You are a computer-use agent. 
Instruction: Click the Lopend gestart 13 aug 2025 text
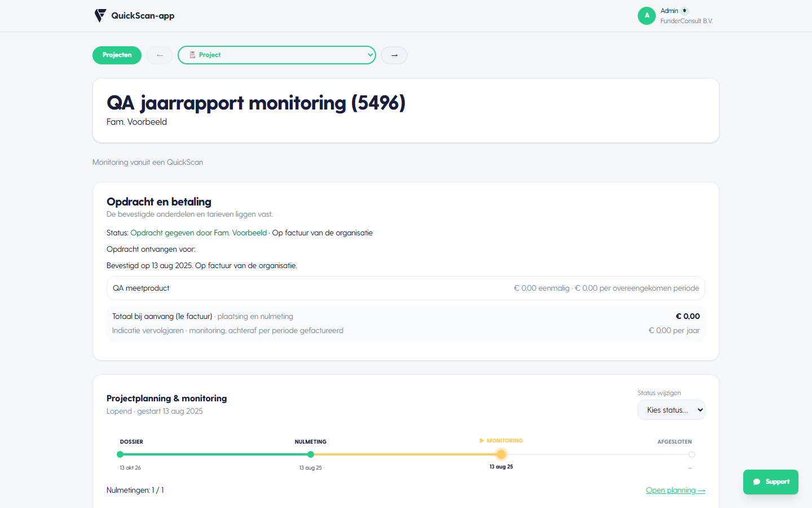[x=155, y=411]
